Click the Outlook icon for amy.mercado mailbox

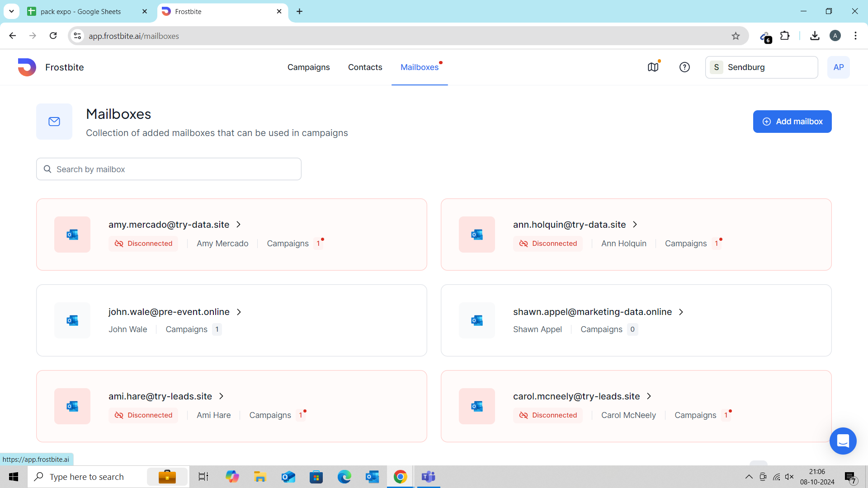72,235
